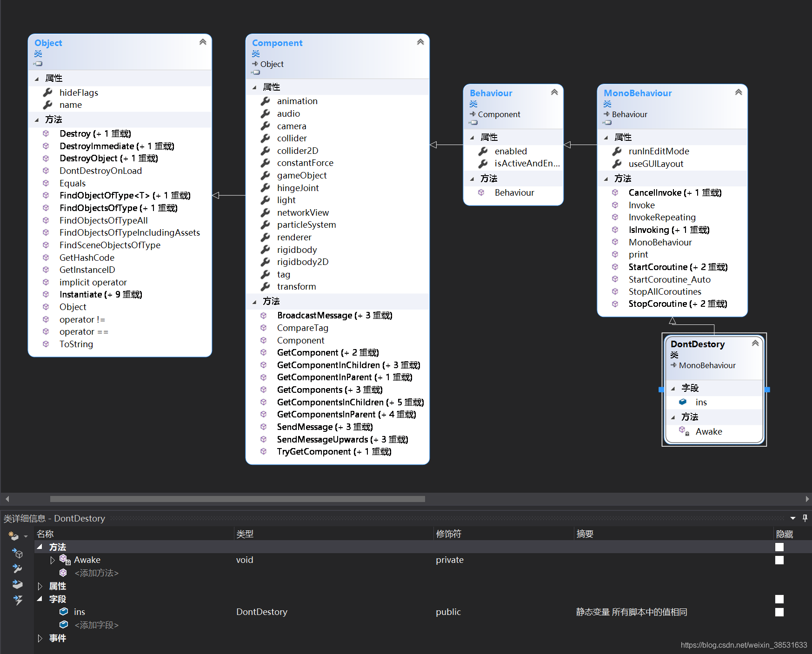Click <添加字段> to add a field

pyautogui.click(x=97, y=625)
